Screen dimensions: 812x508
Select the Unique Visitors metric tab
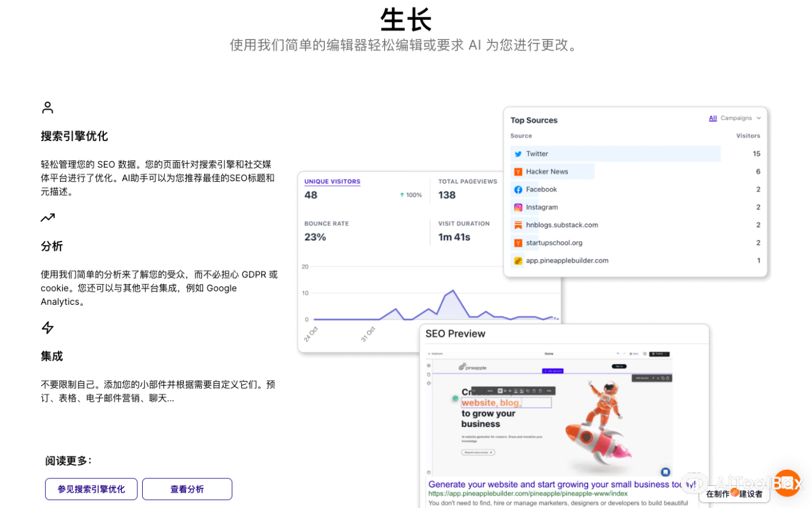coord(332,182)
